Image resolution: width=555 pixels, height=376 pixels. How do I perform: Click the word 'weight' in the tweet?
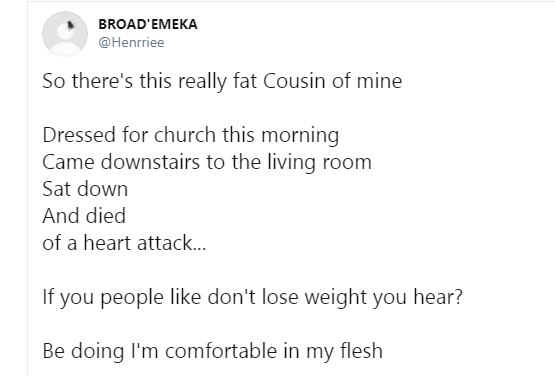pos(336,297)
